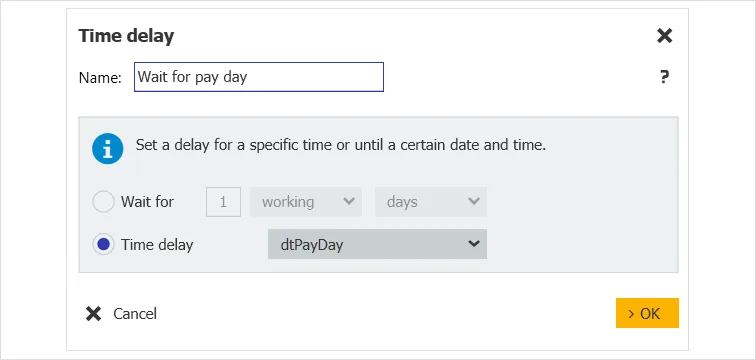Select the Wait for radio button

[103, 201]
